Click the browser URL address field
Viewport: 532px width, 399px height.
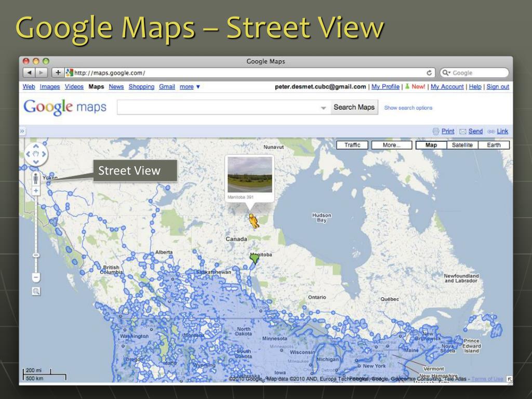point(249,73)
